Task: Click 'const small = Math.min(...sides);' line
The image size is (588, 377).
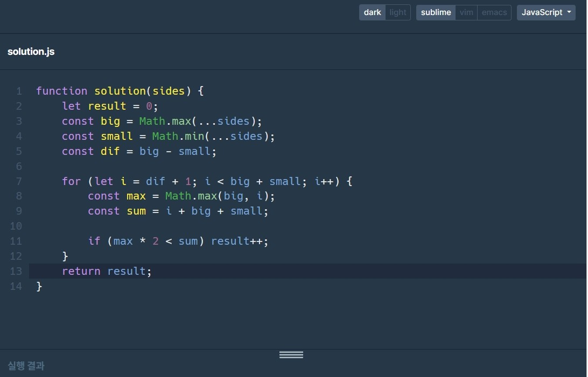Action: [x=168, y=136]
